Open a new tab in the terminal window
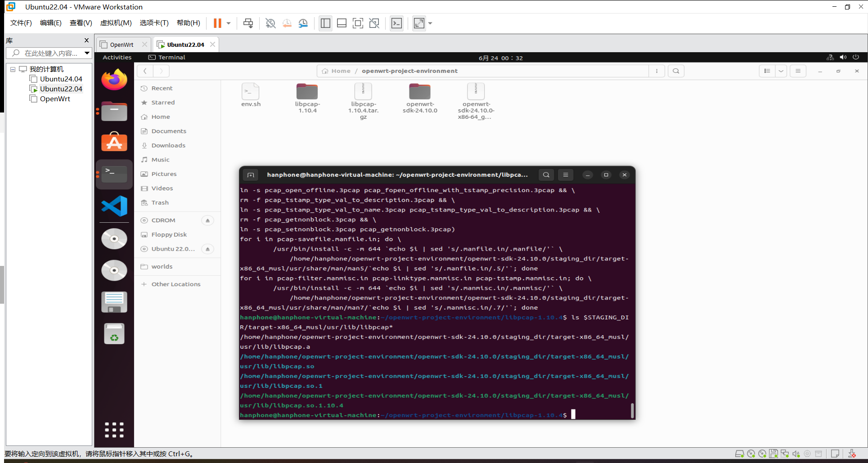 click(x=251, y=175)
